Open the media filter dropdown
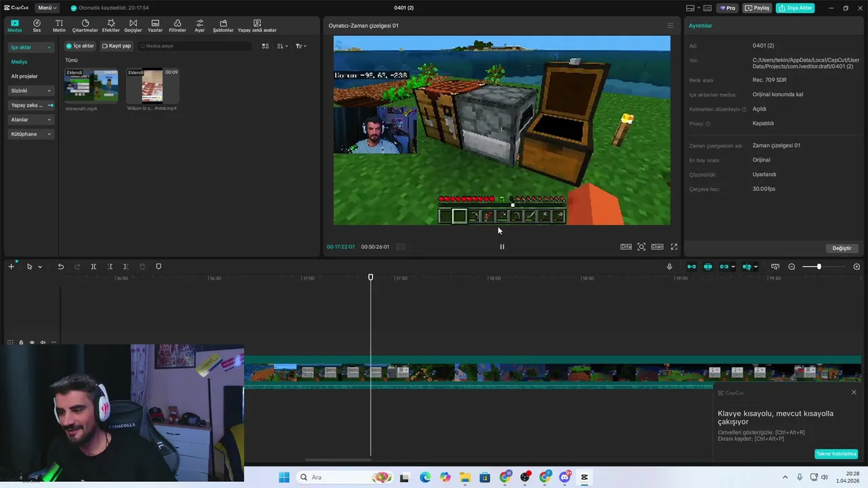 point(301,46)
